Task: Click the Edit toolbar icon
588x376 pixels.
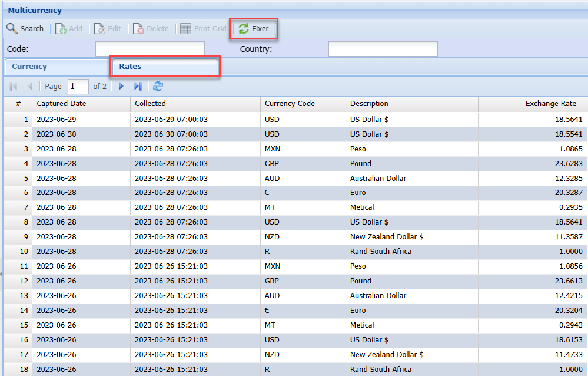Action: tap(100, 28)
